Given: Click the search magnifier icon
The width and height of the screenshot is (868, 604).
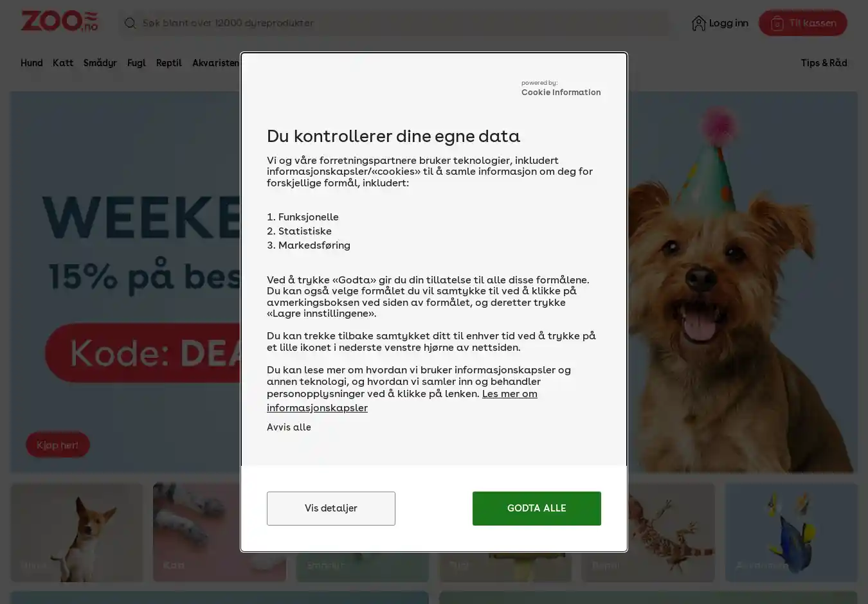Looking at the screenshot, I should [130, 23].
